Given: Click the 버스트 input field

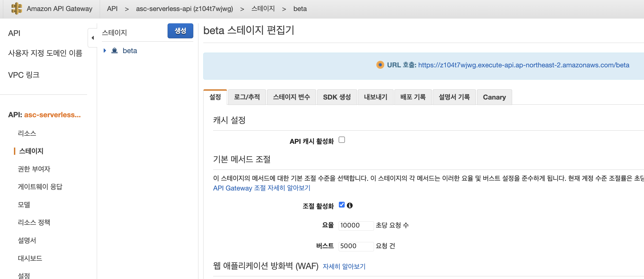Looking at the screenshot, I should (x=356, y=246).
